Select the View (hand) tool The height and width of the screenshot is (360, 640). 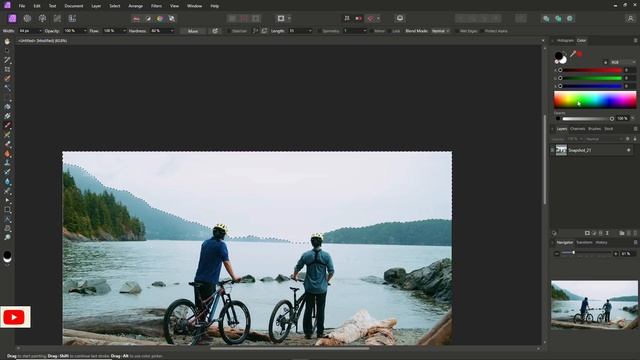[7, 42]
